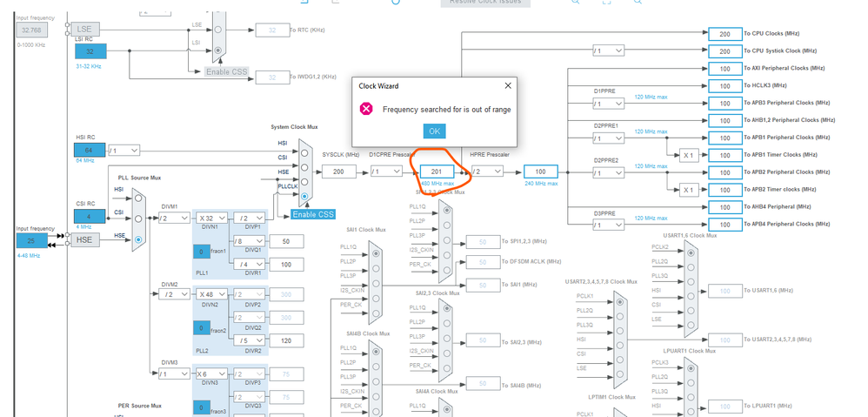Click the To CPU Systick Clock frequency field
This screenshot has height=417, width=868.
pos(725,51)
